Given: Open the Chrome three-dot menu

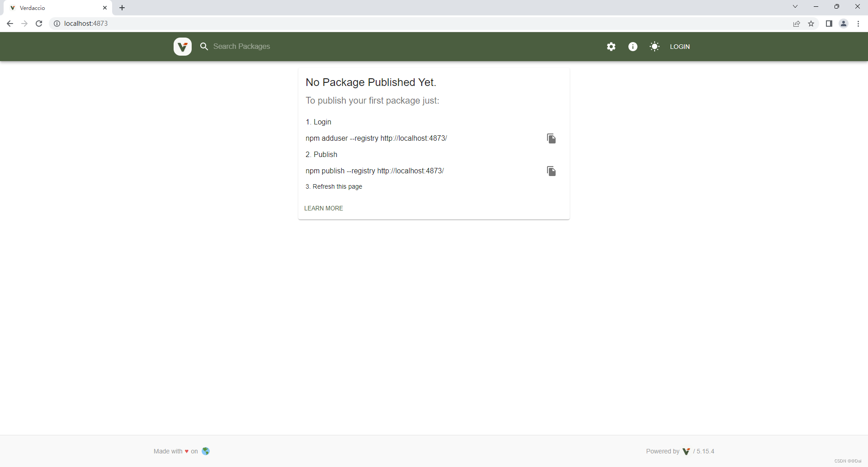Looking at the screenshot, I should pos(858,24).
